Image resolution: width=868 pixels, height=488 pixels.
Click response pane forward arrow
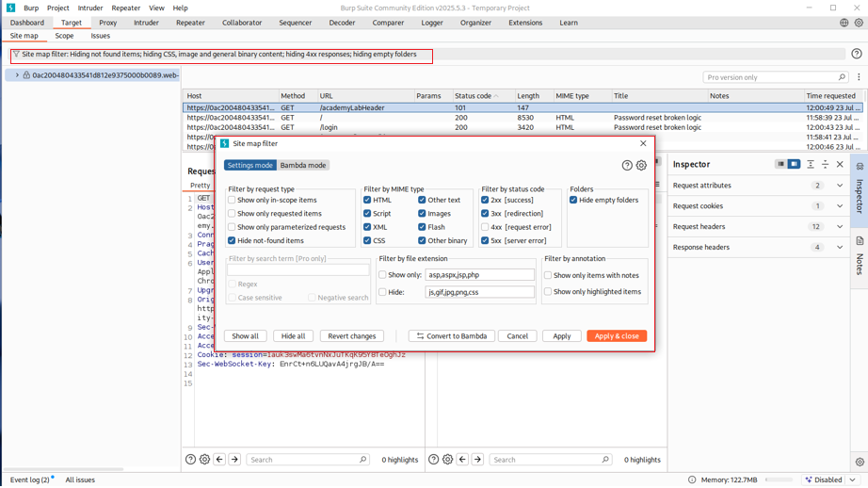point(477,459)
